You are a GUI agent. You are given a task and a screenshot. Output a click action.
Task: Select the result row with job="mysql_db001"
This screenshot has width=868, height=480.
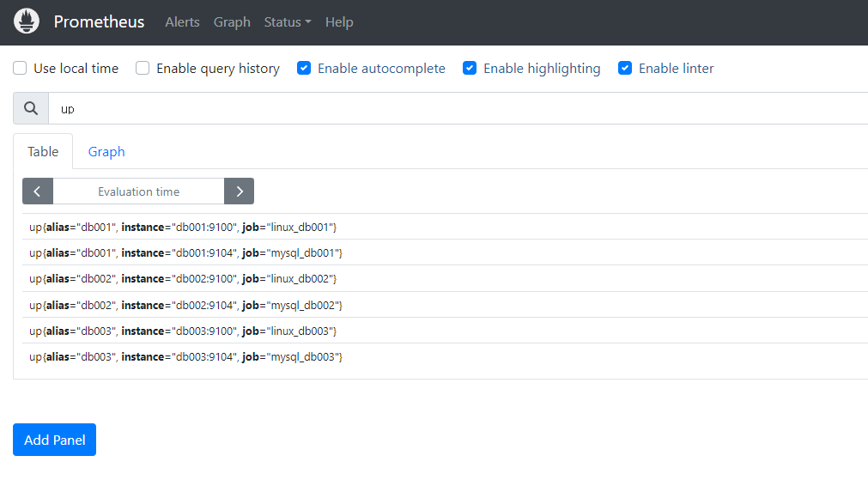pyautogui.click(x=445, y=253)
